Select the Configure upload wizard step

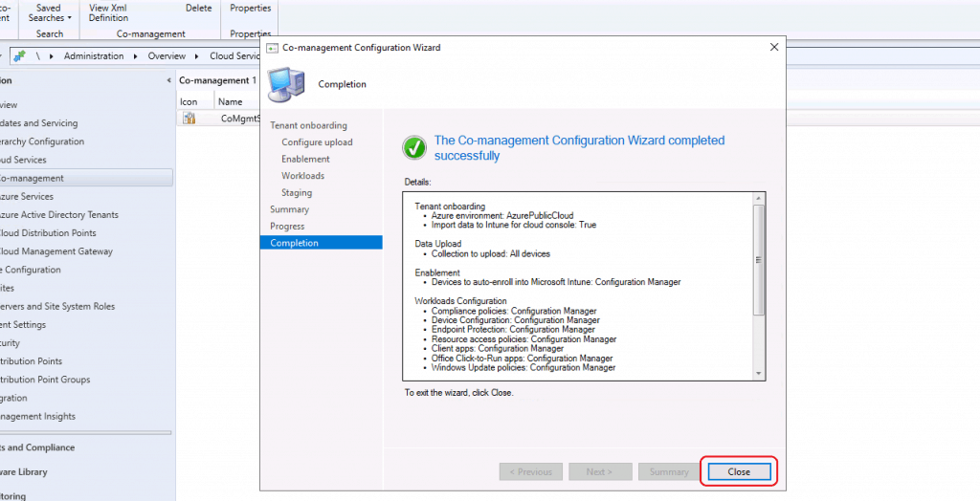[x=317, y=142]
